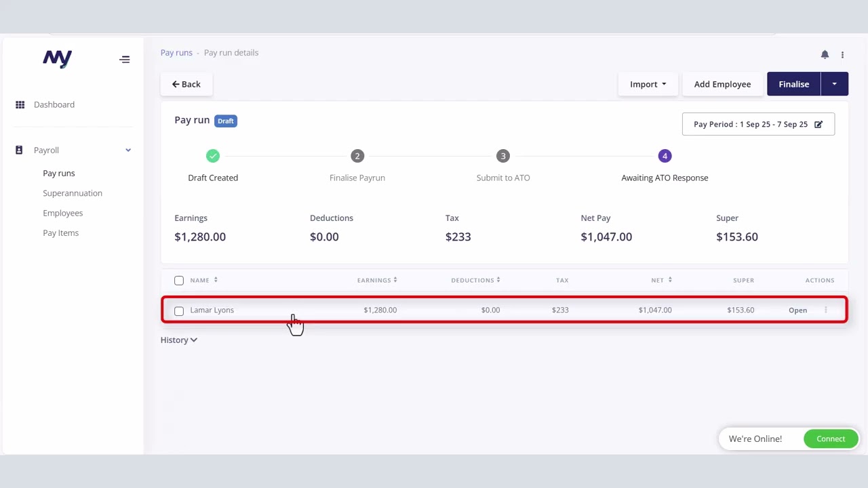Image resolution: width=868 pixels, height=488 pixels.
Task: Select step 3 Submit to ATO circle
Action: click(503, 156)
